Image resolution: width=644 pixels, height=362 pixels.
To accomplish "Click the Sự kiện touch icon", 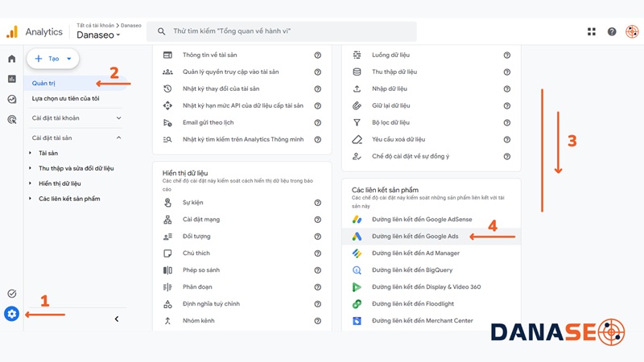I will [167, 203].
